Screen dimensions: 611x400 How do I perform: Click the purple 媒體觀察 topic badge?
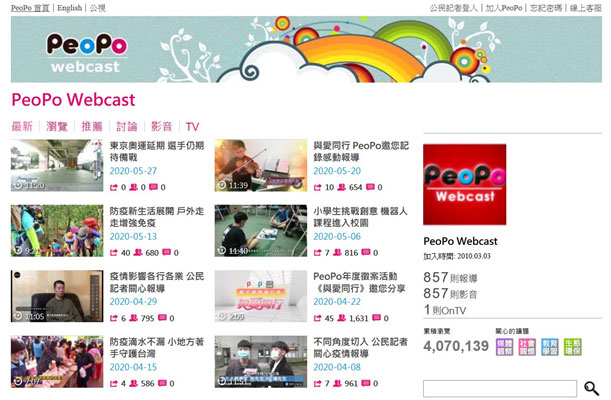[x=504, y=347]
